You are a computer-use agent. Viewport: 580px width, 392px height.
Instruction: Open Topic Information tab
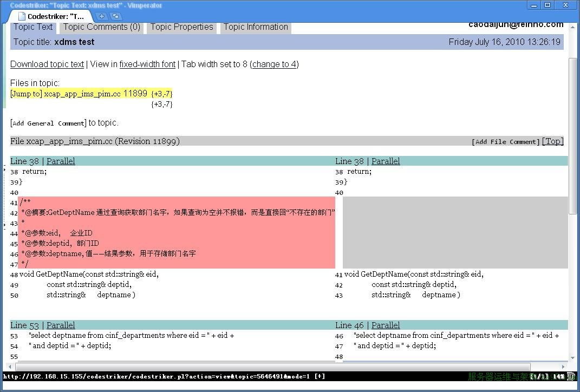(256, 27)
